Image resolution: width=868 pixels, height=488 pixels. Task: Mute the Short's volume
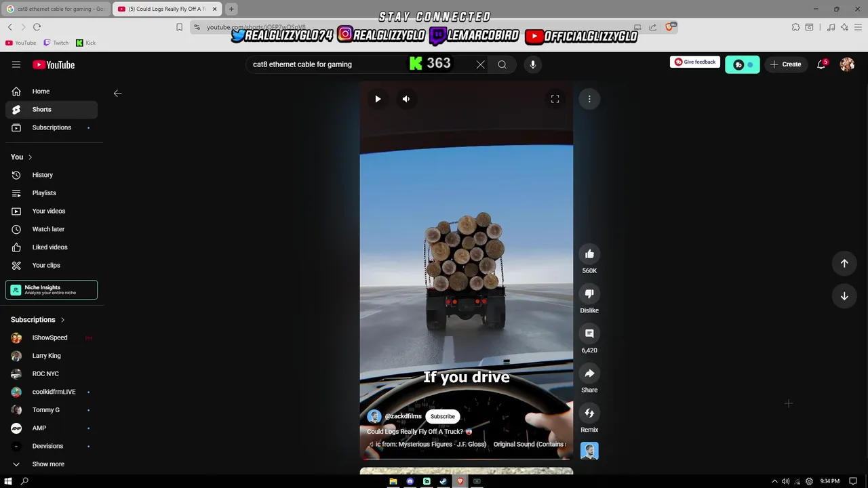click(x=406, y=99)
